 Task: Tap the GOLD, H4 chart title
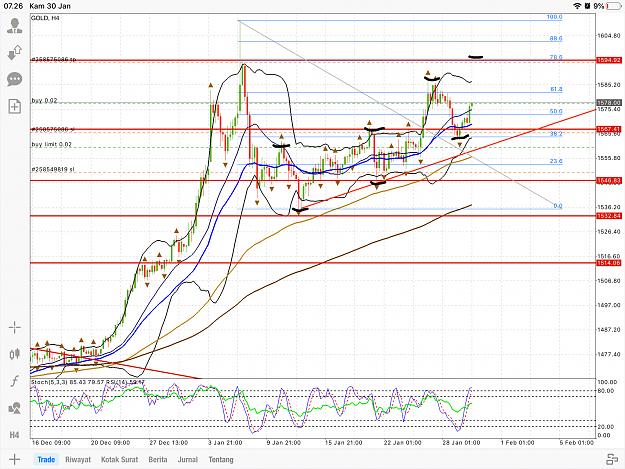click(x=45, y=18)
